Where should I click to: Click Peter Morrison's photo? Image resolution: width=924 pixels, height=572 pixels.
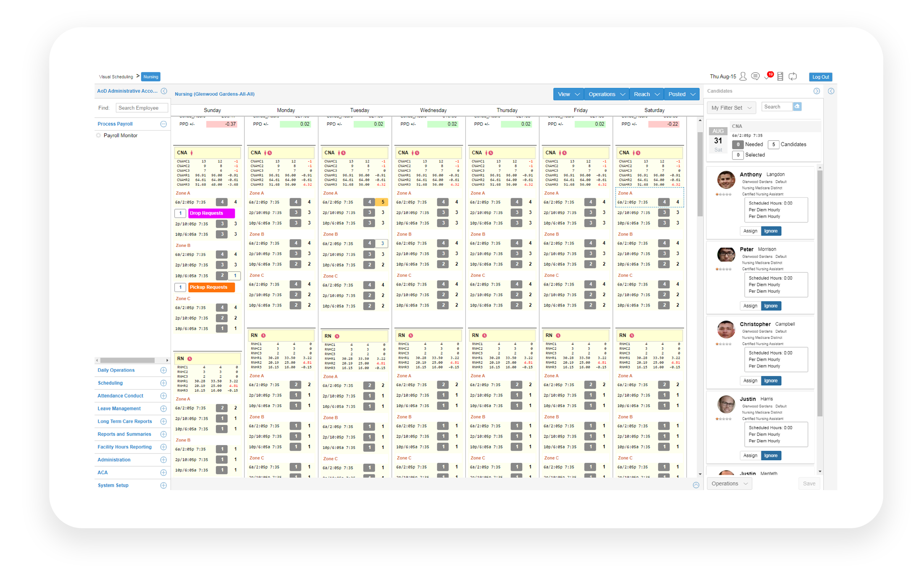tap(726, 255)
